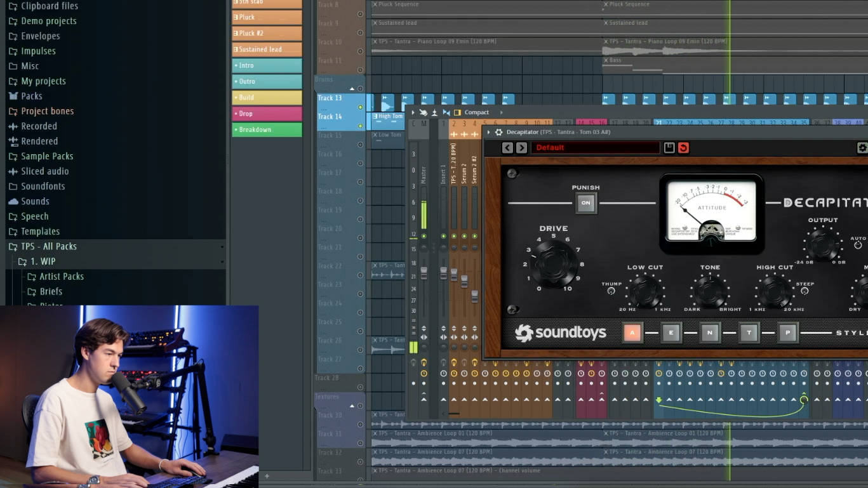The width and height of the screenshot is (868, 488).
Task: Select style N on Decapitator
Action: 710,333
